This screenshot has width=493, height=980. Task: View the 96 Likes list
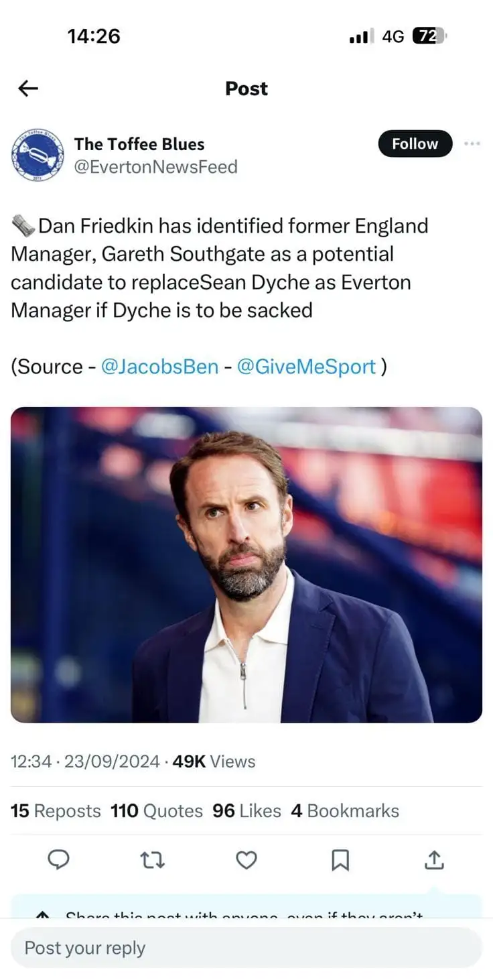pyautogui.click(x=246, y=810)
